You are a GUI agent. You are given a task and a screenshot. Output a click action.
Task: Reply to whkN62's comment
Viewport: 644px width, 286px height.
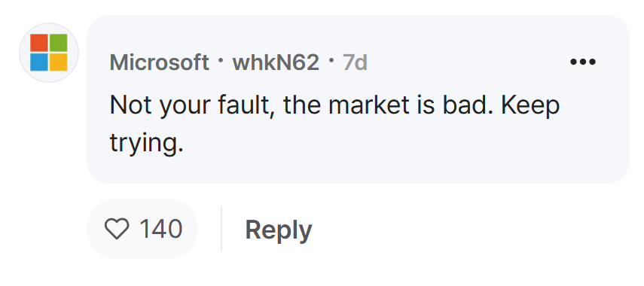[279, 230]
